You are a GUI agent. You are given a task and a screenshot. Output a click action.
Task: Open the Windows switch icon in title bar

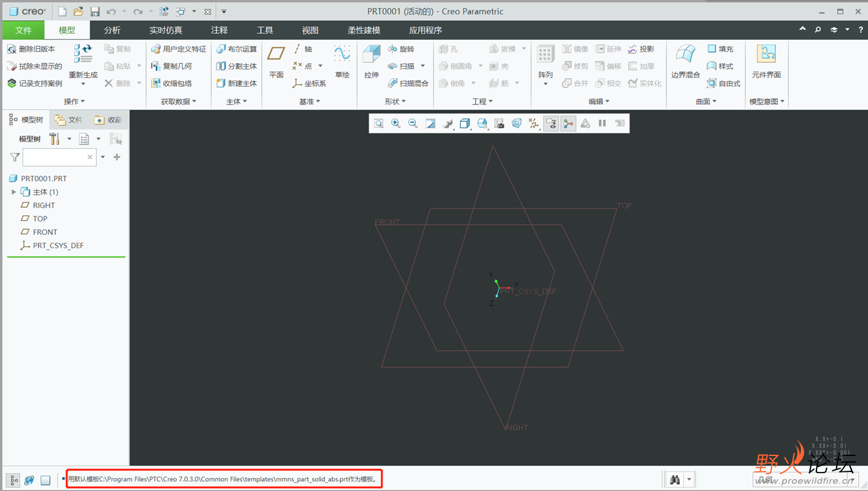181,12
